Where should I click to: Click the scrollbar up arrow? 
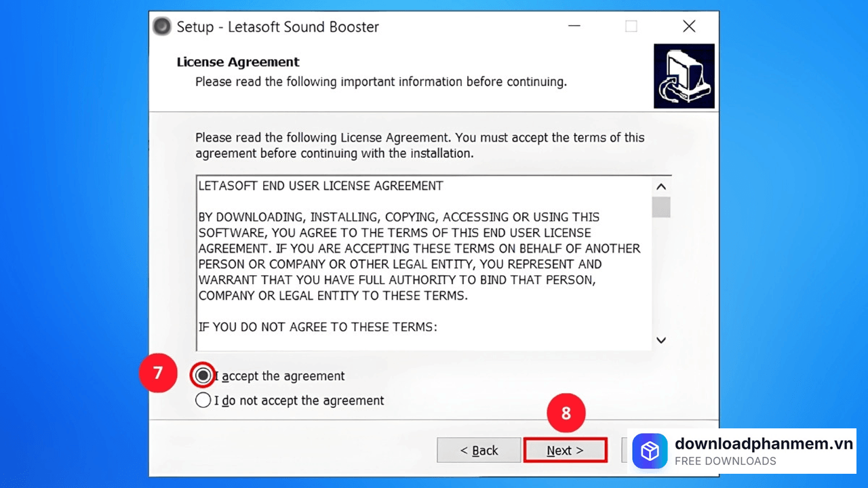660,186
